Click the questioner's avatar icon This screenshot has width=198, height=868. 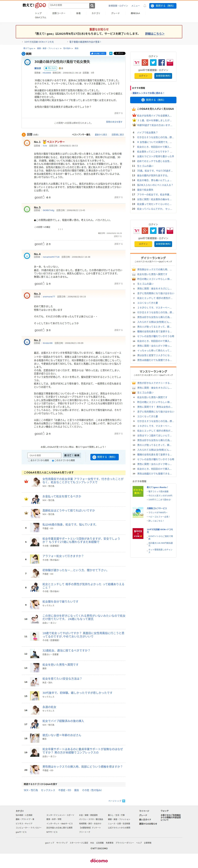coord(27,62)
